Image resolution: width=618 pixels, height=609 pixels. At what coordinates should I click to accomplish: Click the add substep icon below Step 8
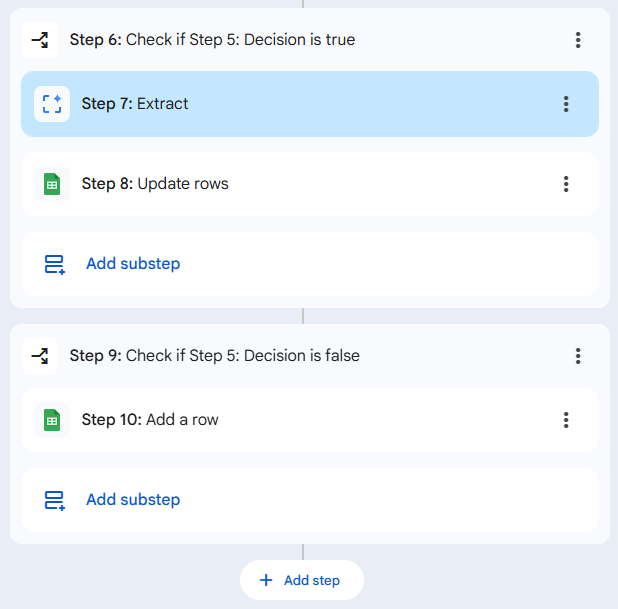[54, 264]
